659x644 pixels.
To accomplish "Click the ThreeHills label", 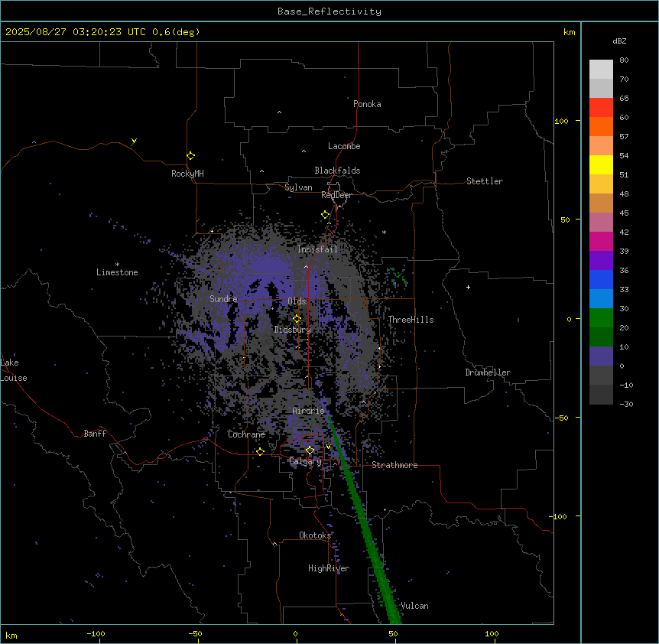I will point(411,320).
